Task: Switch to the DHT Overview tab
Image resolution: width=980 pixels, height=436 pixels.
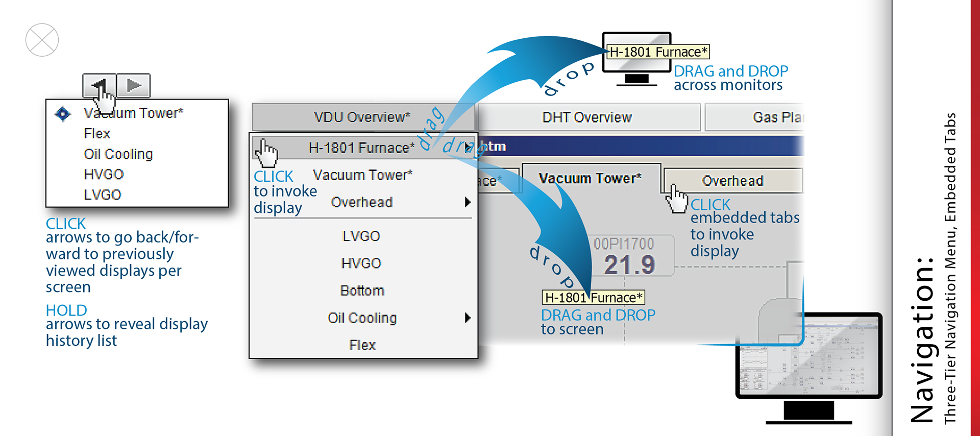Action: click(587, 117)
